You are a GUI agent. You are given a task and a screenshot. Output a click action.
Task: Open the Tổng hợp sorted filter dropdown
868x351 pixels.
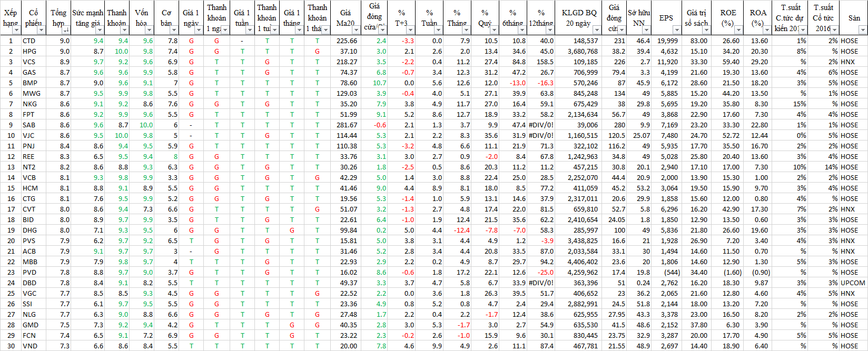click(x=66, y=30)
